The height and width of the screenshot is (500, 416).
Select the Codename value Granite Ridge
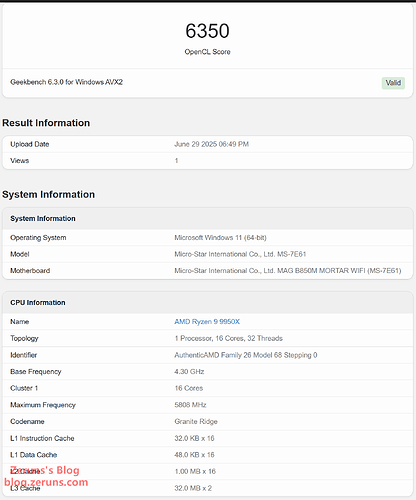(196, 422)
